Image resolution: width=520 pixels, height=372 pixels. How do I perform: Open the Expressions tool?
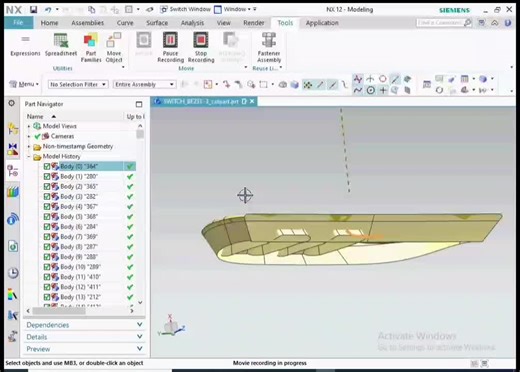(25, 46)
